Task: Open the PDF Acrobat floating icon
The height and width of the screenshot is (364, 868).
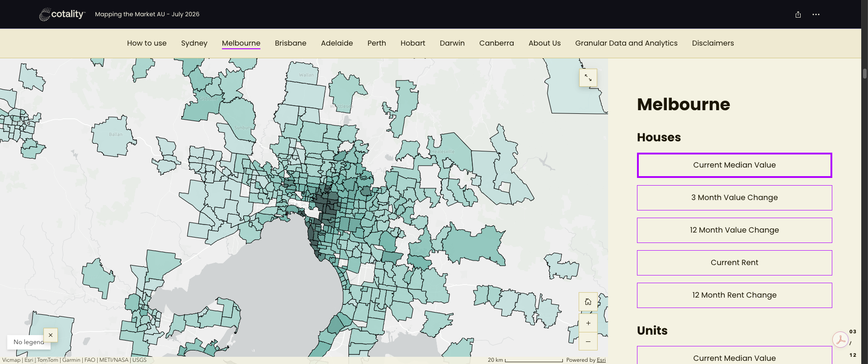Action: coord(840,339)
